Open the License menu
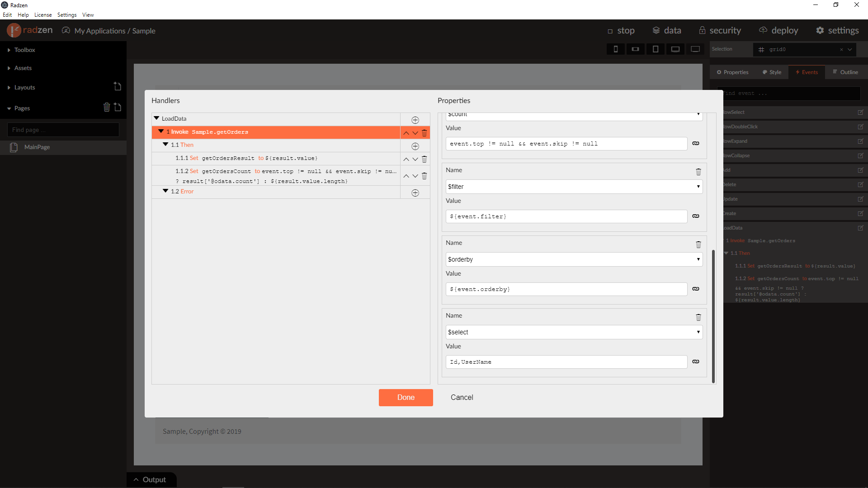Image resolution: width=868 pixels, height=488 pixels. point(43,15)
